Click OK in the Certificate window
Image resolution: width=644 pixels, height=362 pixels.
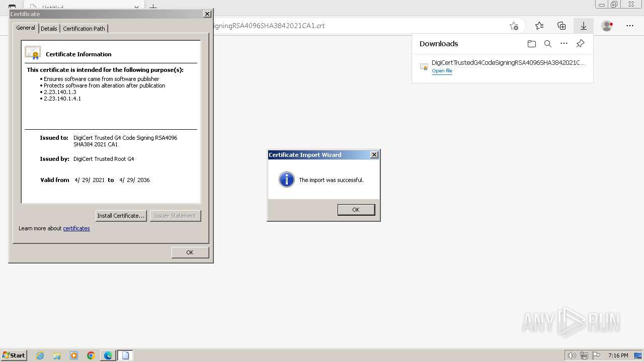190,252
